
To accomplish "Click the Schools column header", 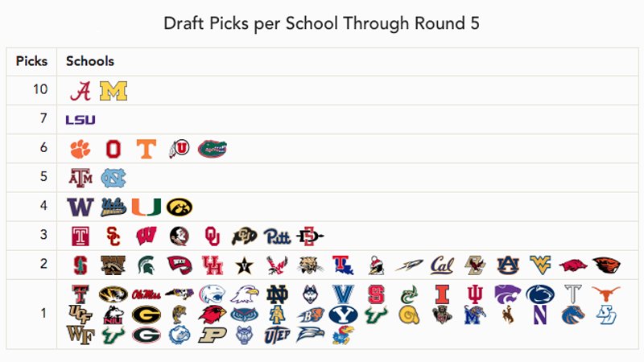I will pyautogui.click(x=90, y=61).
